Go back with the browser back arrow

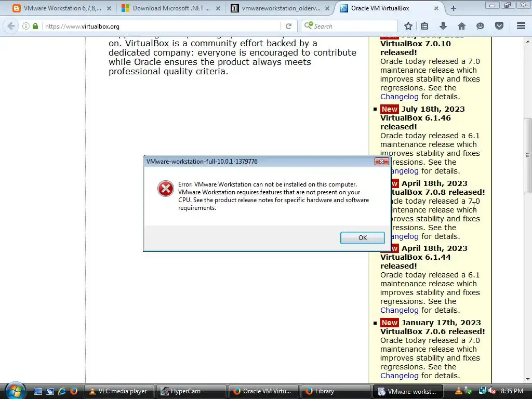pyautogui.click(x=11, y=26)
